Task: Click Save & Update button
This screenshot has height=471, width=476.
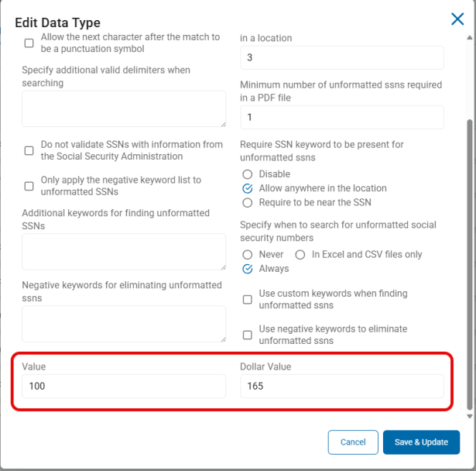Action: pos(421,442)
